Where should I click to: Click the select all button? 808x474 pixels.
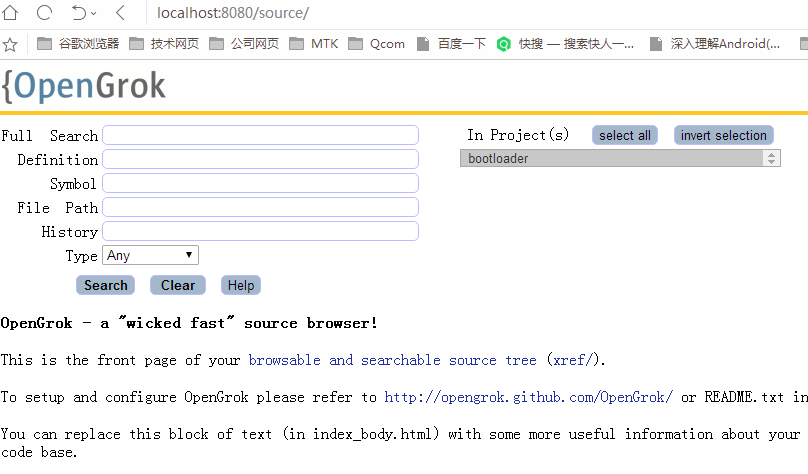(625, 135)
